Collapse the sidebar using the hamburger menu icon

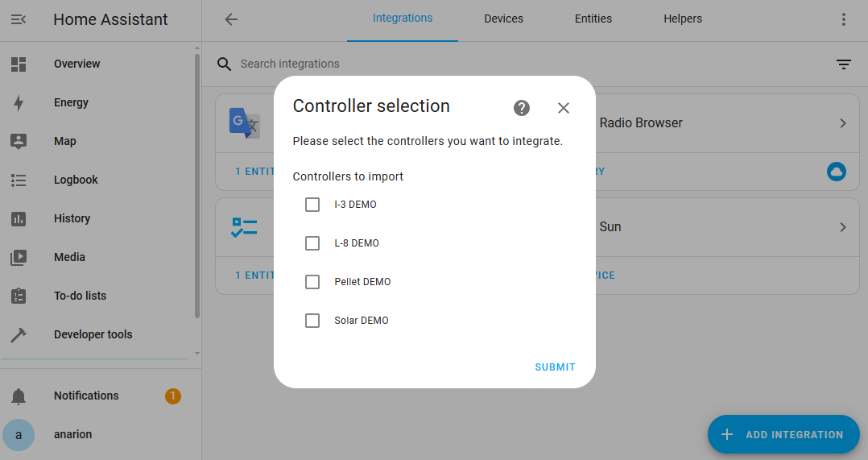pyautogui.click(x=19, y=19)
